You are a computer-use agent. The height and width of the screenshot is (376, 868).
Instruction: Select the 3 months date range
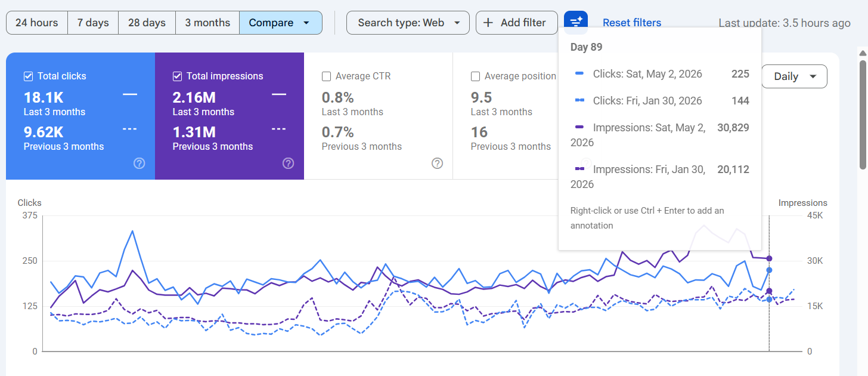[x=207, y=23]
